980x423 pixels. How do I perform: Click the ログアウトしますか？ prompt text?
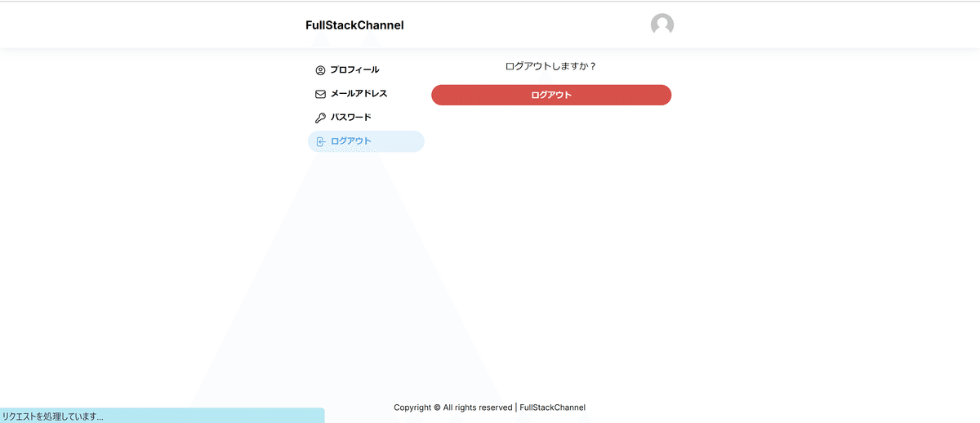tap(551, 66)
